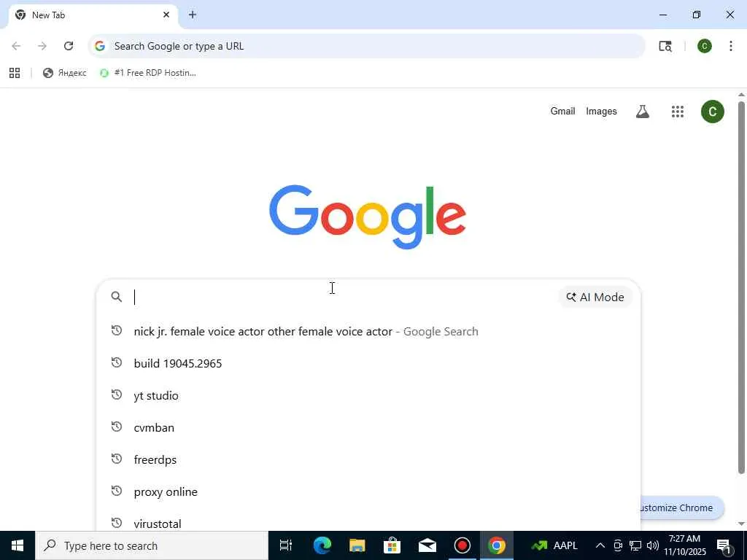
Task: Click the Google Lens search icon in toolbar
Action: click(x=665, y=46)
